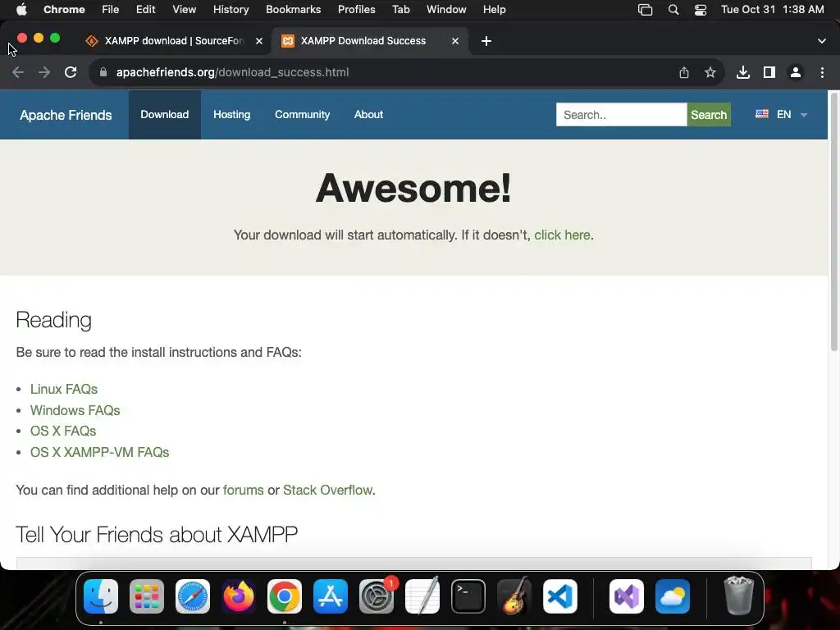Viewport: 840px width, 630px height.
Task: Close the XAMPP download SourceForge tab
Action: (259, 41)
